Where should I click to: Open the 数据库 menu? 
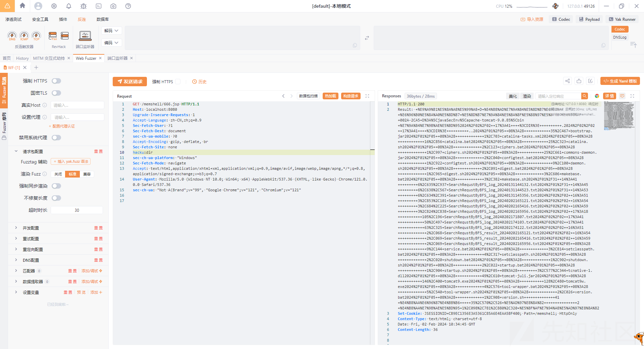click(x=103, y=19)
